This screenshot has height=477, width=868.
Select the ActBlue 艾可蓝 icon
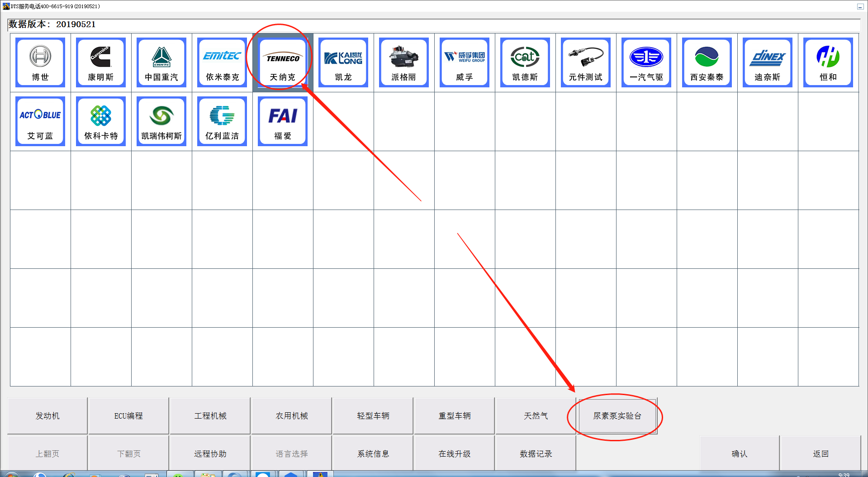tap(40, 121)
